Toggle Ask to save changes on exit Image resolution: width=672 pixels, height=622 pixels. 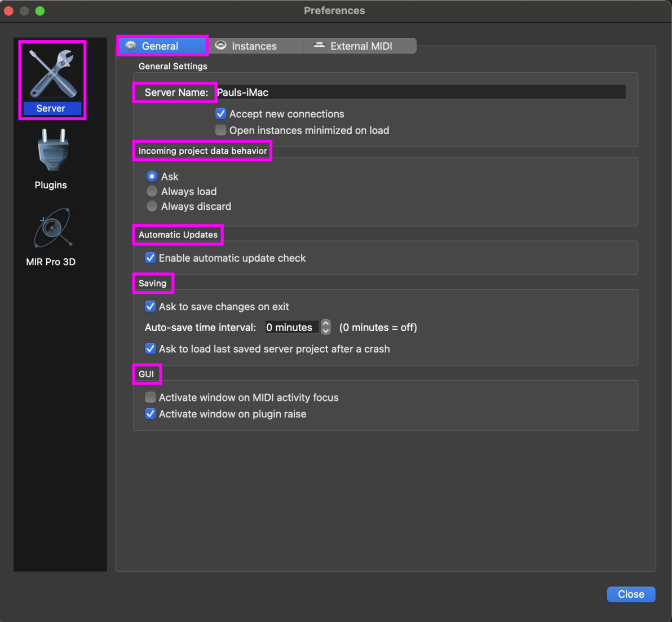(x=151, y=307)
